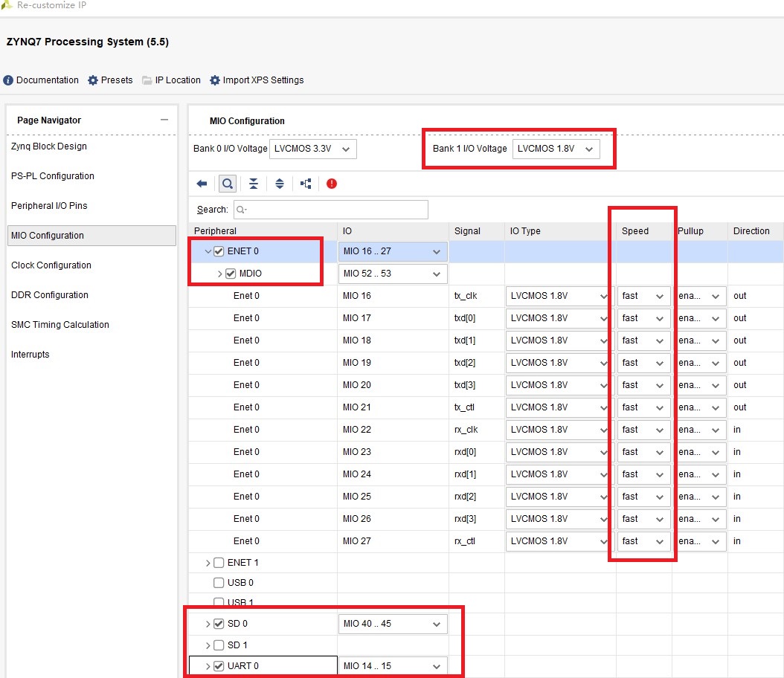Open PS-PL Configuration page

point(53,176)
